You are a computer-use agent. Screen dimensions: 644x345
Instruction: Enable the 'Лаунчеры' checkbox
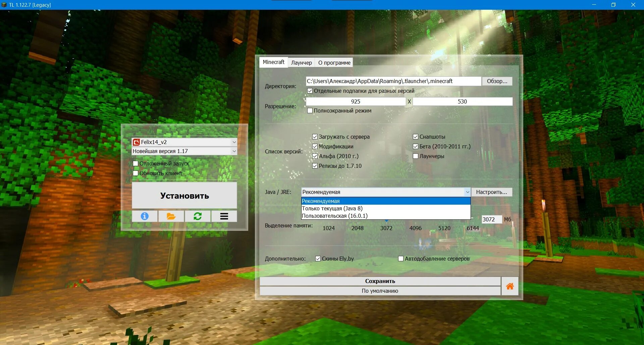click(416, 156)
